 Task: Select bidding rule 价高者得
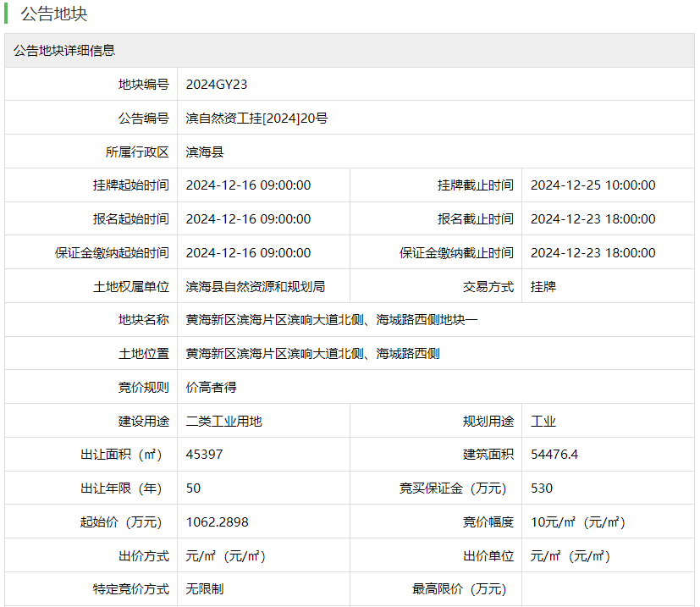211,387
